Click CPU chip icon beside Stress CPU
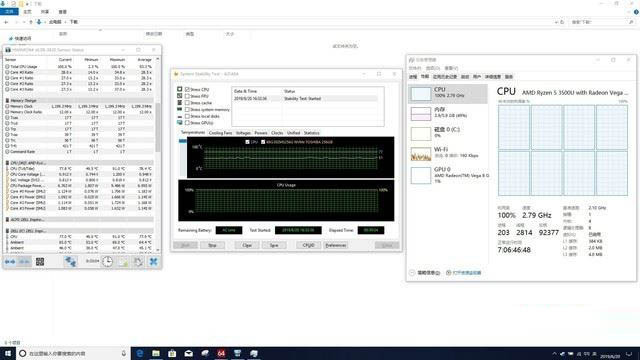The height and width of the screenshot is (360, 640). tap(180, 89)
